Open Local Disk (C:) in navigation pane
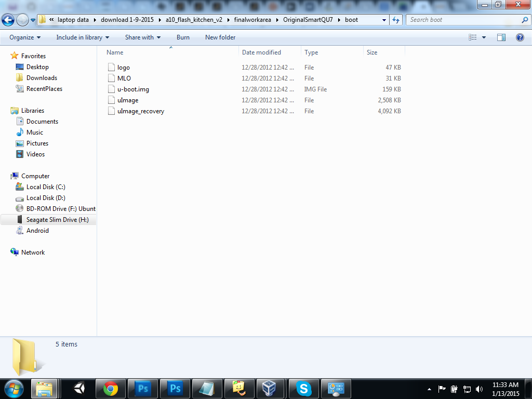The height and width of the screenshot is (399, 532). [x=46, y=187]
